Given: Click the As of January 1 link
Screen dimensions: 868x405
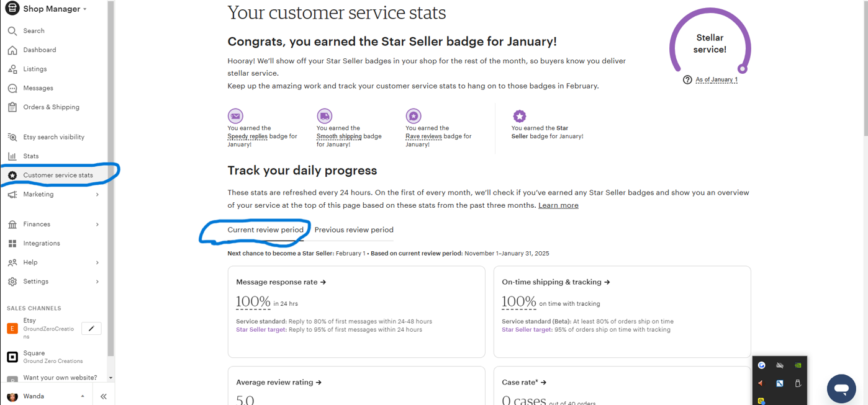Looking at the screenshot, I should [x=717, y=80].
